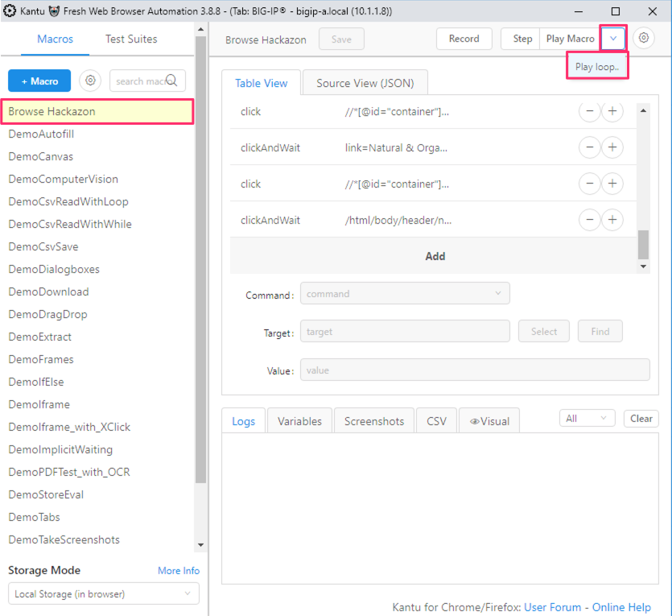Click command table scroll down arrow

[643, 267]
